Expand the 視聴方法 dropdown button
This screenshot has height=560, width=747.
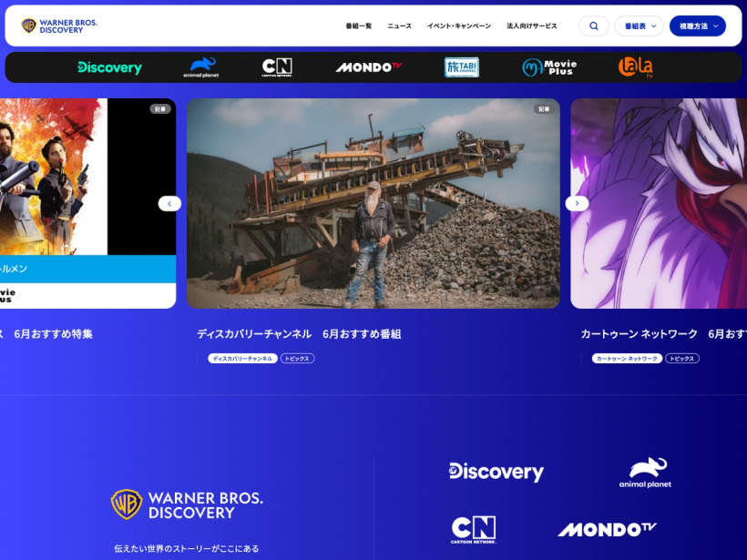(698, 25)
